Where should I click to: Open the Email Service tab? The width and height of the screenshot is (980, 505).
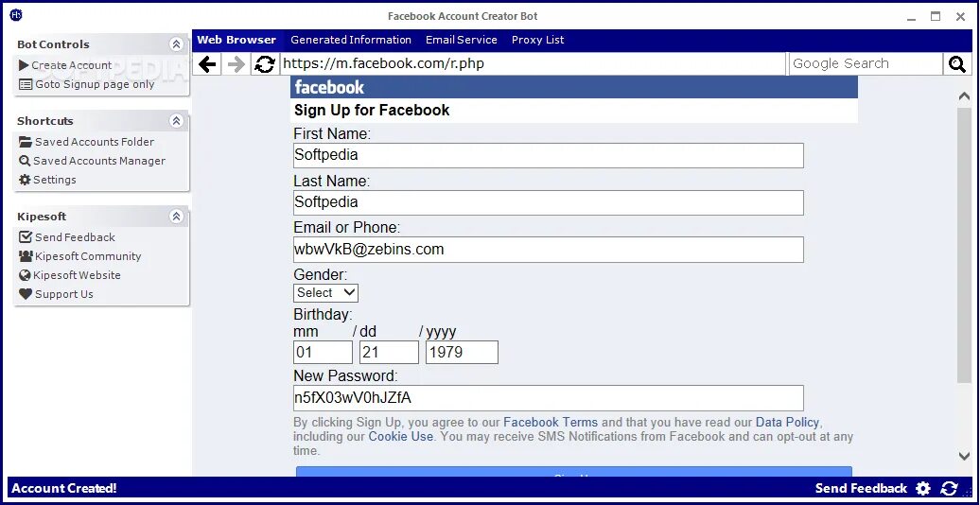(x=462, y=40)
